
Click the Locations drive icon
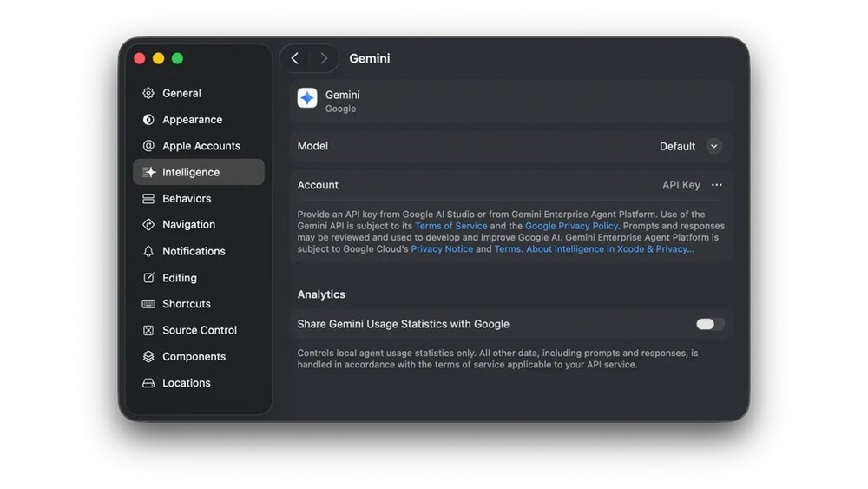point(148,383)
